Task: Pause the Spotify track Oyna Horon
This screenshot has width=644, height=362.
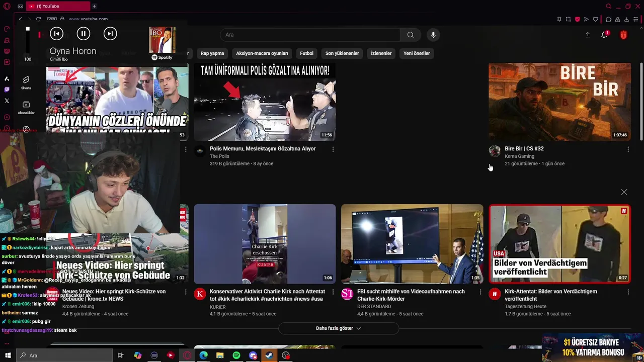Action: 84,34
